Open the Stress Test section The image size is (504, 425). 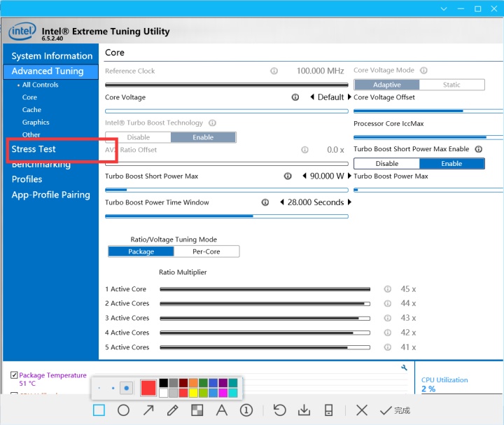34,149
